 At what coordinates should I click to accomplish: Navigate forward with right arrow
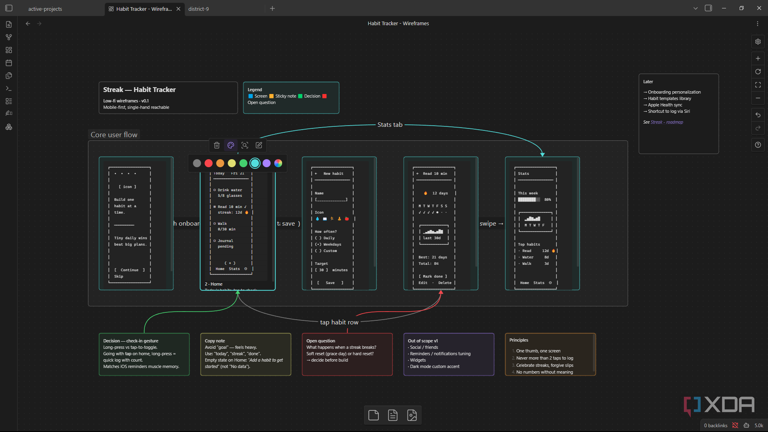pyautogui.click(x=39, y=24)
